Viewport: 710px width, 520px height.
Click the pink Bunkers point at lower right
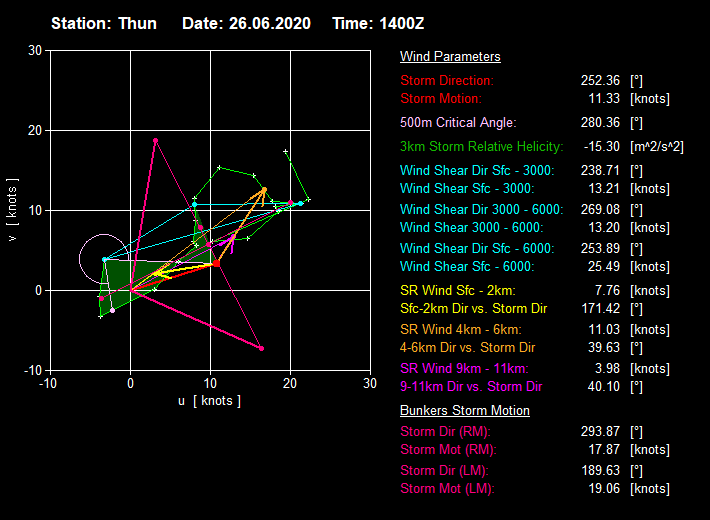pyautogui.click(x=261, y=348)
